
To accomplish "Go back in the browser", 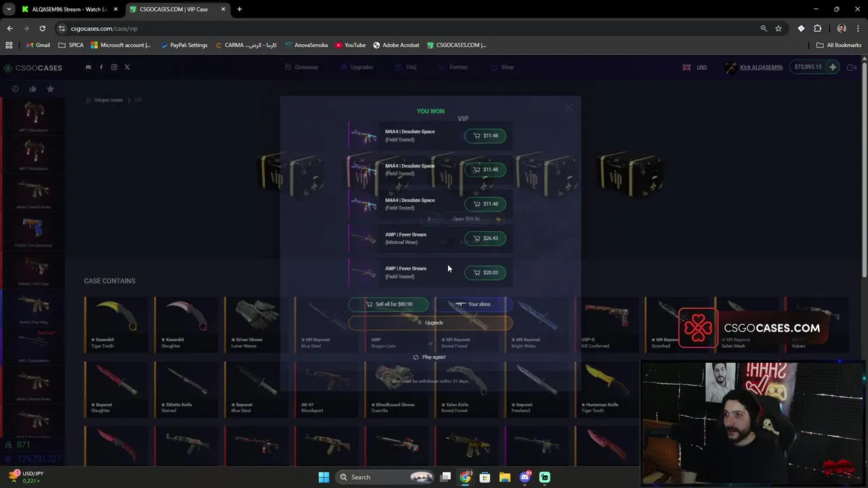I will tap(9, 28).
